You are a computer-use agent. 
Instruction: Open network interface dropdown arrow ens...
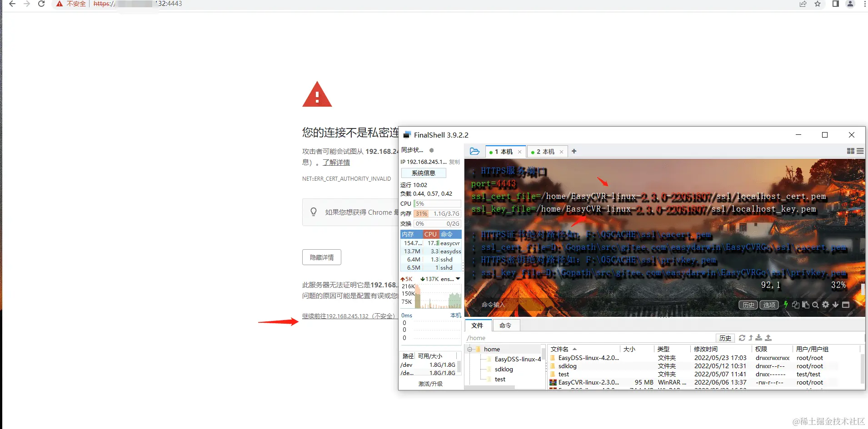pos(458,279)
